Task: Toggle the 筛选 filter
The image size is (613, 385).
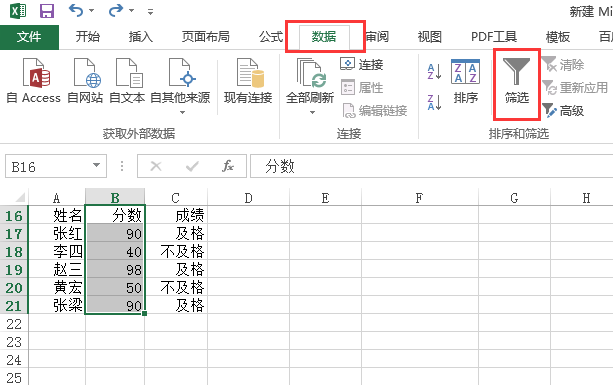Action: tap(516, 81)
